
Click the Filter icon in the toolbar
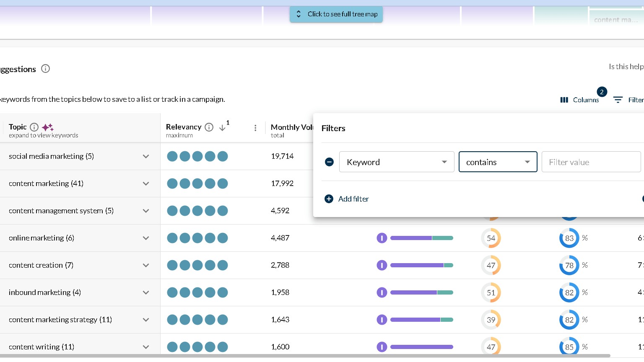point(618,100)
